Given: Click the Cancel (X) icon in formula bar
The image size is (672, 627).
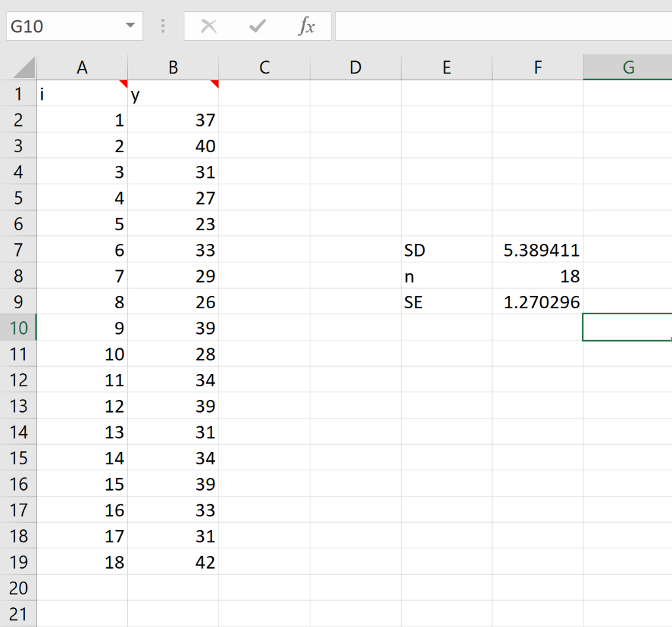Looking at the screenshot, I should [x=209, y=26].
